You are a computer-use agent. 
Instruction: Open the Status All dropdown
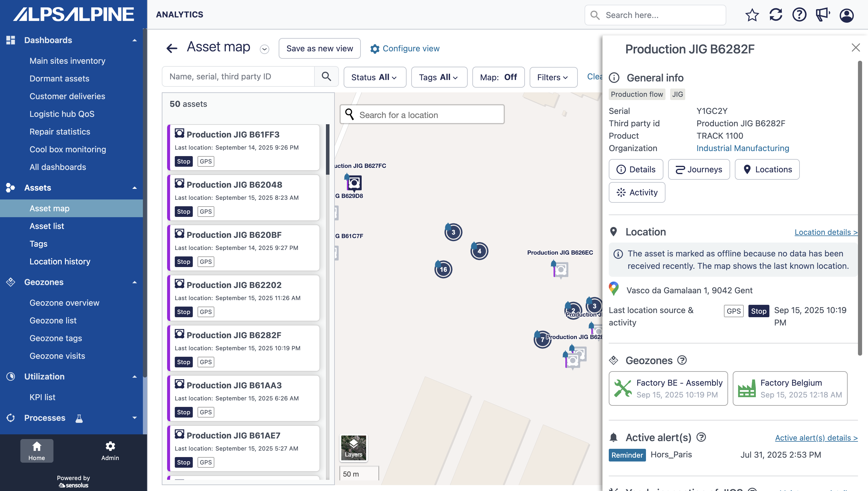[x=374, y=77]
